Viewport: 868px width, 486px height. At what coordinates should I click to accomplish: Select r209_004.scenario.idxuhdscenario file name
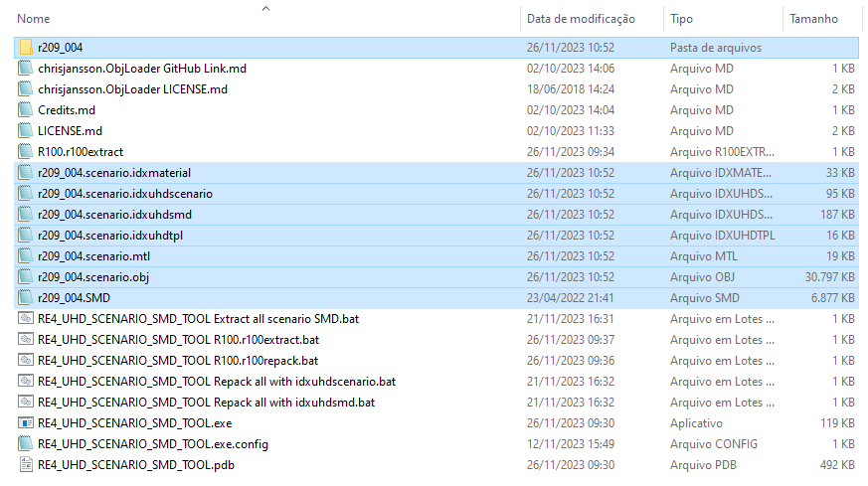pos(125,194)
